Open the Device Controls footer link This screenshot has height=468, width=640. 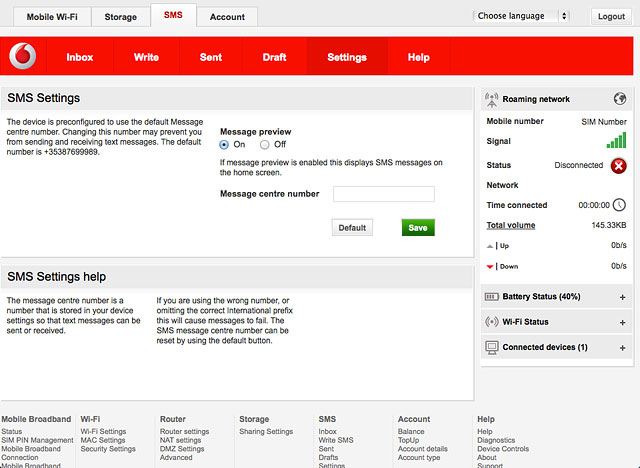coord(503,448)
